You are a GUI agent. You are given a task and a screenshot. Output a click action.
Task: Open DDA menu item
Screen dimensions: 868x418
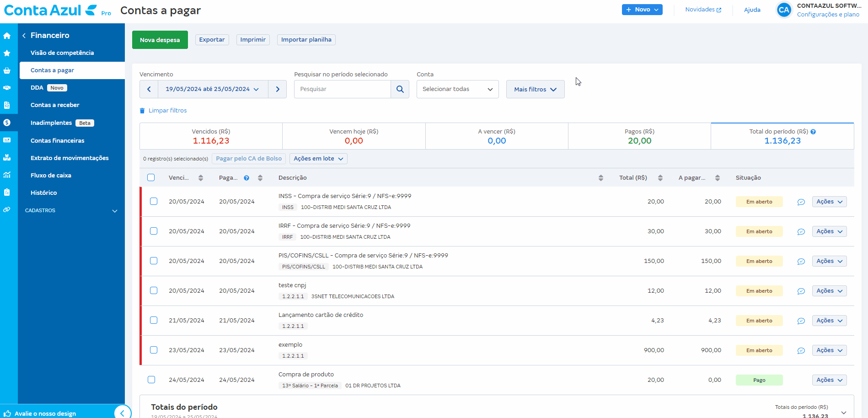coord(37,88)
